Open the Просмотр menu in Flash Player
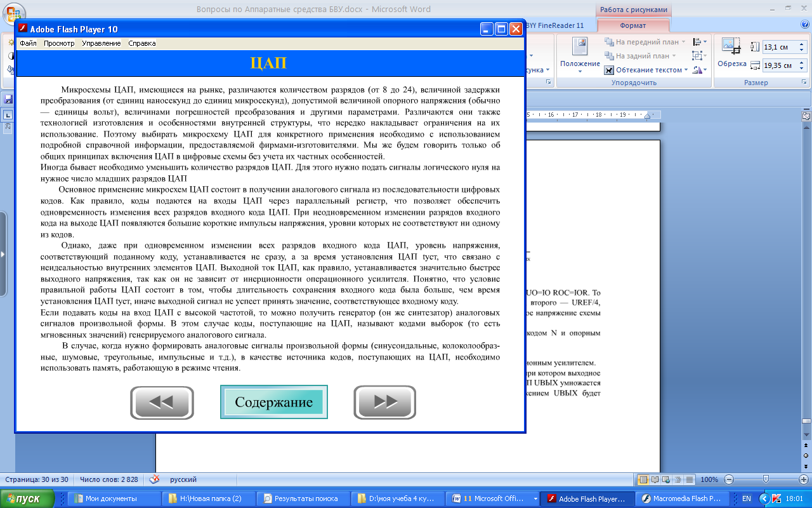Screen dimensions: 812x508 pyautogui.click(x=59, y=44)
